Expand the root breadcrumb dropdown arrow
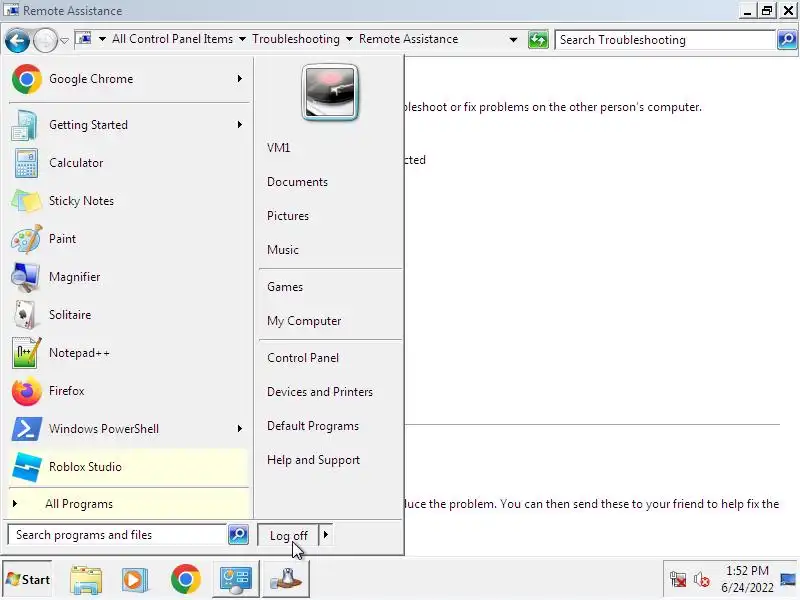 pos(103,39)
